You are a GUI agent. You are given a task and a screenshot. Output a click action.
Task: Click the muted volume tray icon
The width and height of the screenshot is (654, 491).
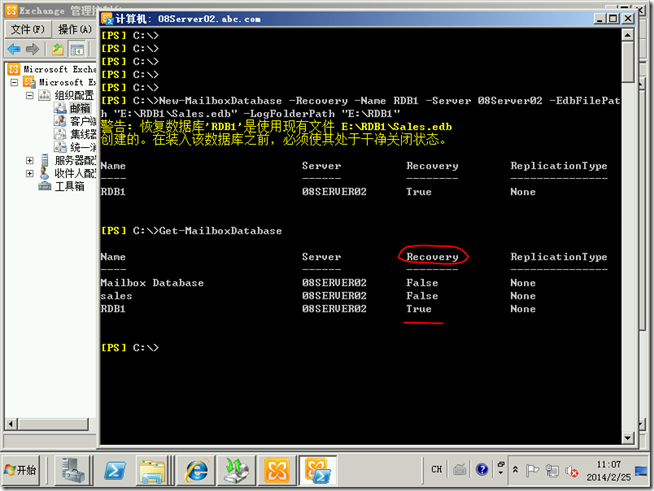point(571,471)
